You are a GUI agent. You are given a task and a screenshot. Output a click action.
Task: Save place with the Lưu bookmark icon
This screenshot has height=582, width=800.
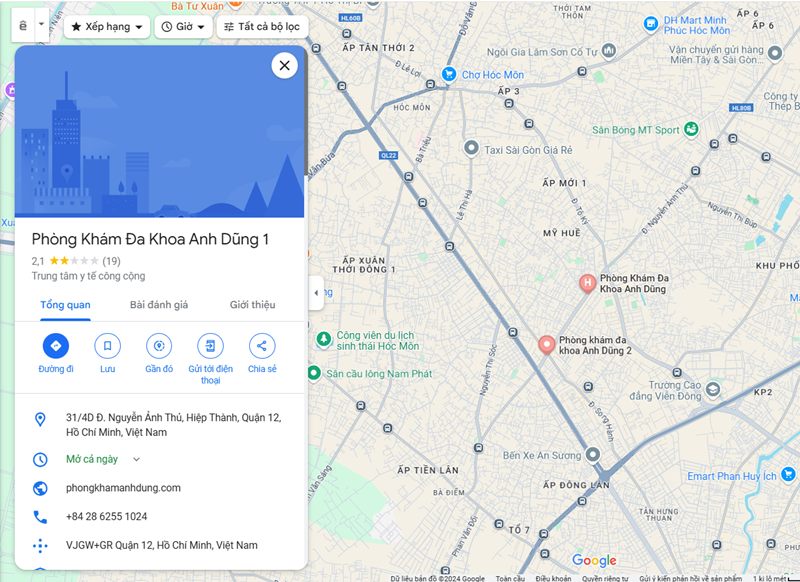[107, 346]
